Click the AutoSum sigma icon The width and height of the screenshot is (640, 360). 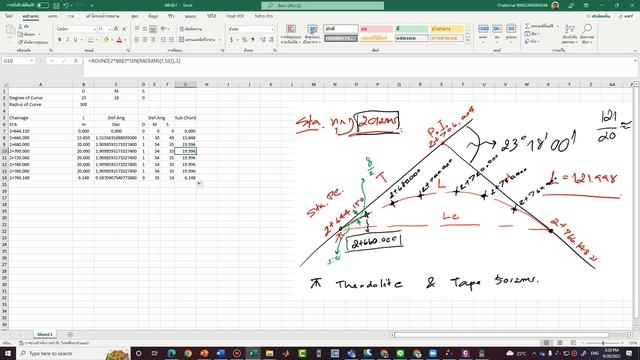point(527,26)
